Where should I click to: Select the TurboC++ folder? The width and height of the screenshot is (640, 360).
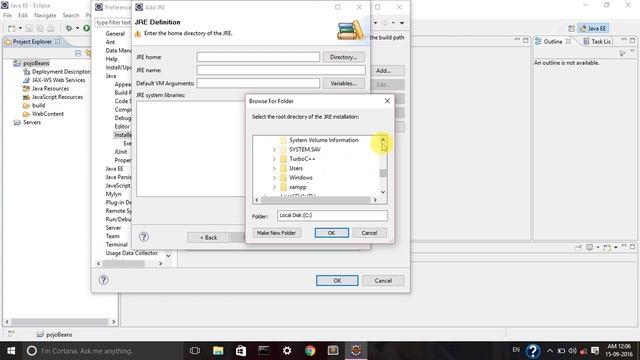302,159
